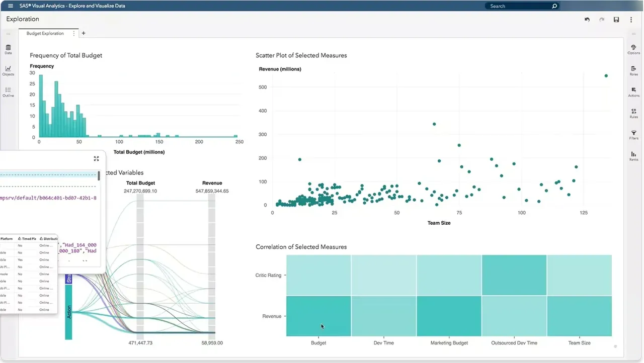The width and height of the screenshot is (644, 363).
Task: Open the Roles panel
Action: [634, 70]
